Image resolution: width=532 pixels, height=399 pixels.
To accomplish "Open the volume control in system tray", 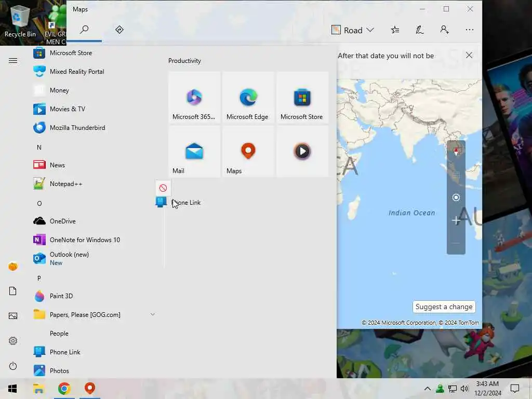I will point(465,389).
